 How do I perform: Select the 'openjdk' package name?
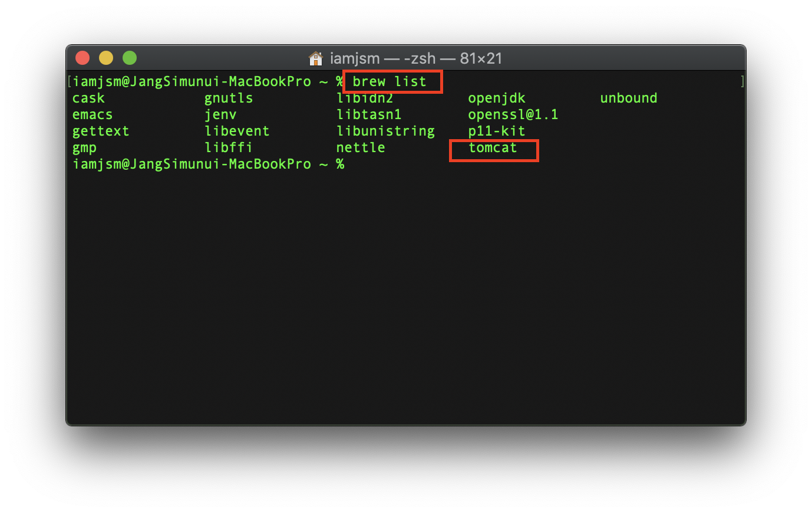click(x=497, y=98)
